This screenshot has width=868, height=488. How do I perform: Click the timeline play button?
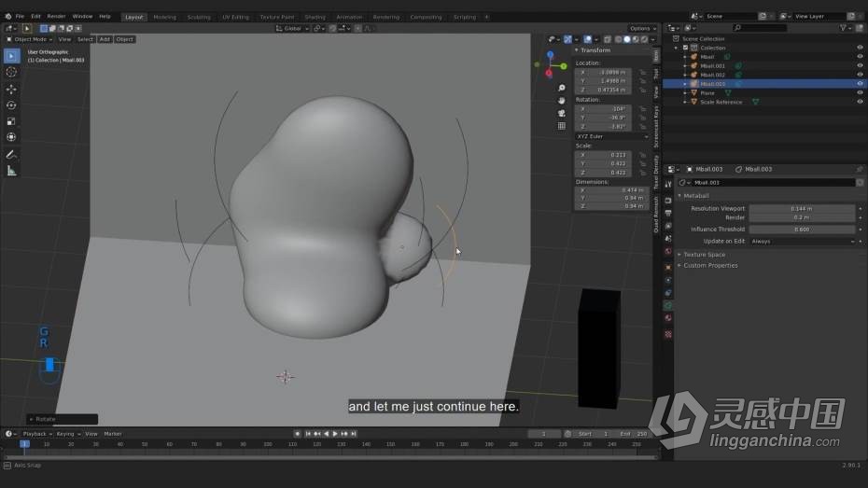point(335,434)
